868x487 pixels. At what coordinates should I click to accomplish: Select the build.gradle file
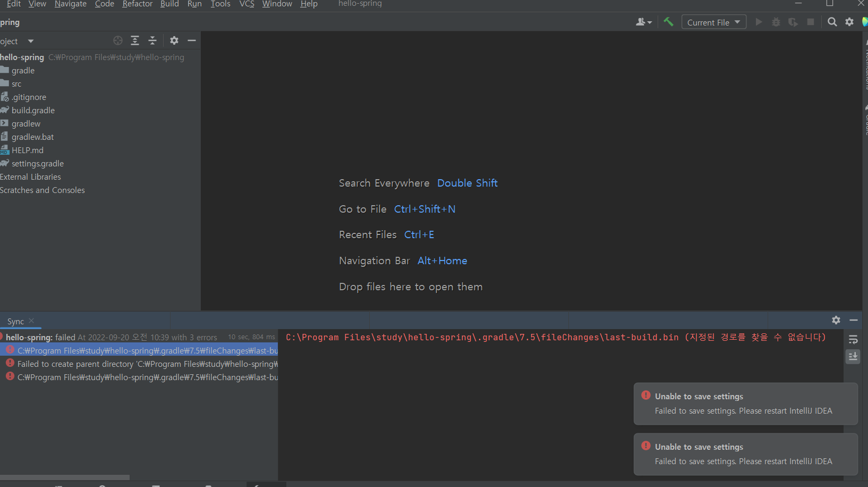[100, 110]
